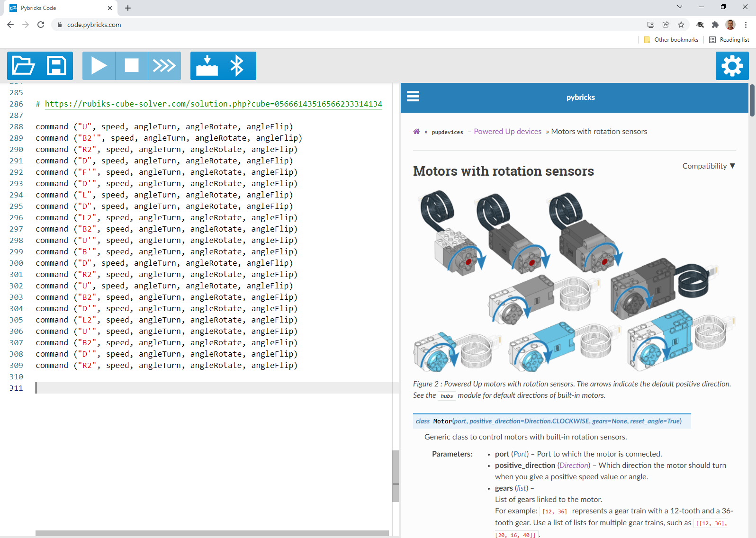Click the Motors with rotation sensors heading

(x=503, y=171)
